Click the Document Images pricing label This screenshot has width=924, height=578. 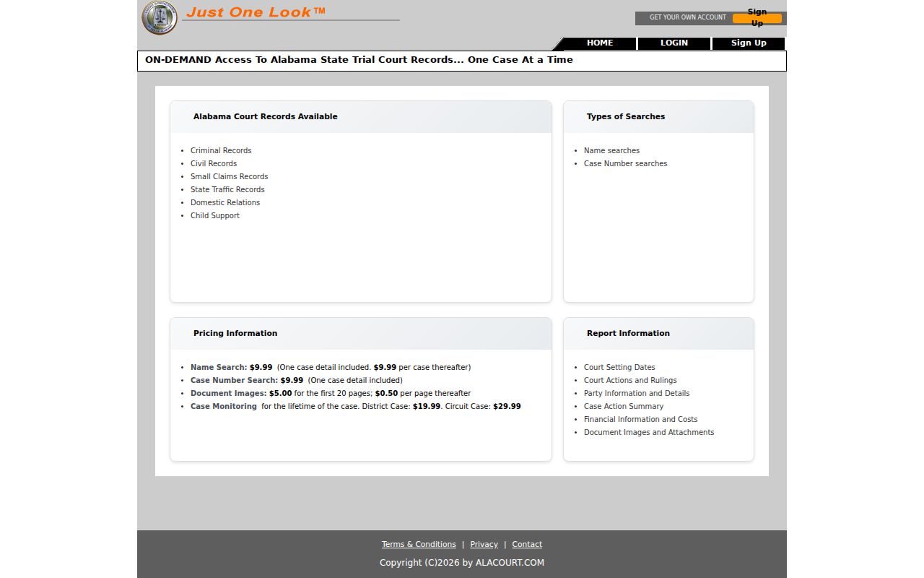coord(229,394)
